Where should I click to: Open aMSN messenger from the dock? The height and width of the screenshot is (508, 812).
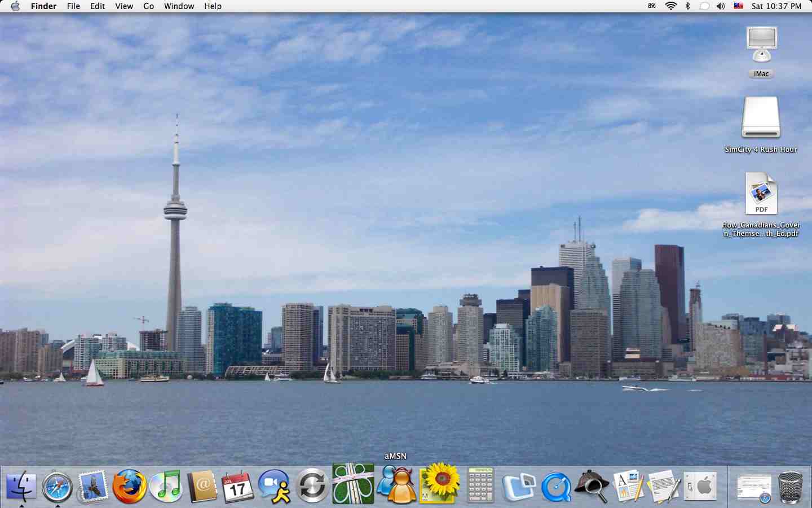396,484
